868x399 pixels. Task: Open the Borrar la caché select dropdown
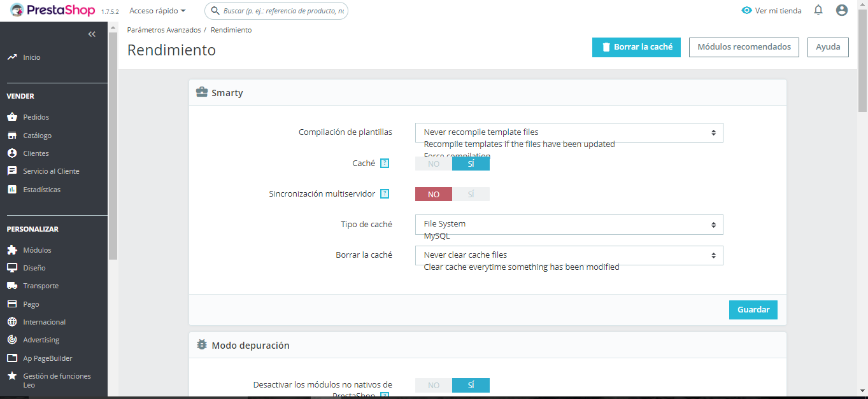pos(569,255)
